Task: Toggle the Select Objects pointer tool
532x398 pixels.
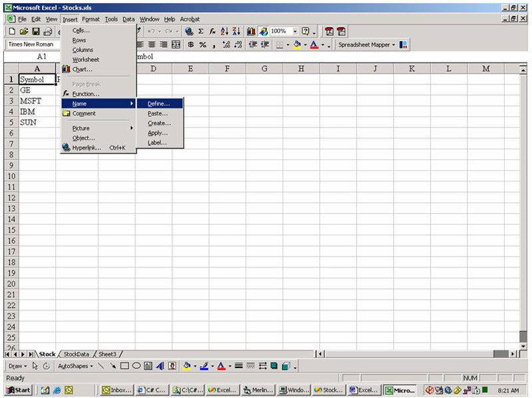Action: click(35, 366)
